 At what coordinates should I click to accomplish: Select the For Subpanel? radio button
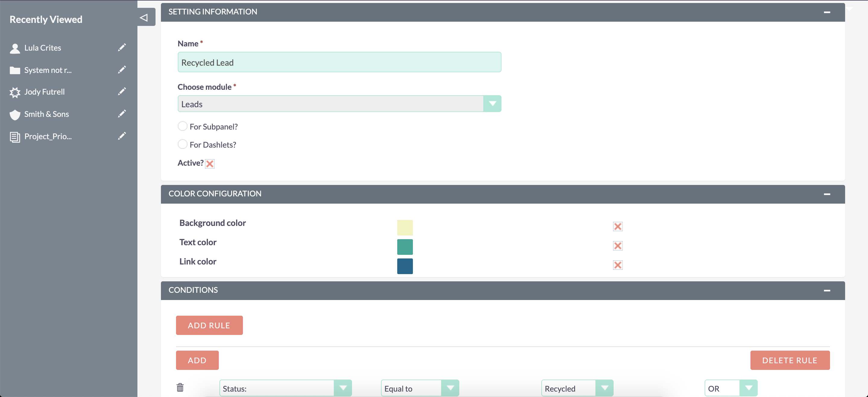click(182, 126)
